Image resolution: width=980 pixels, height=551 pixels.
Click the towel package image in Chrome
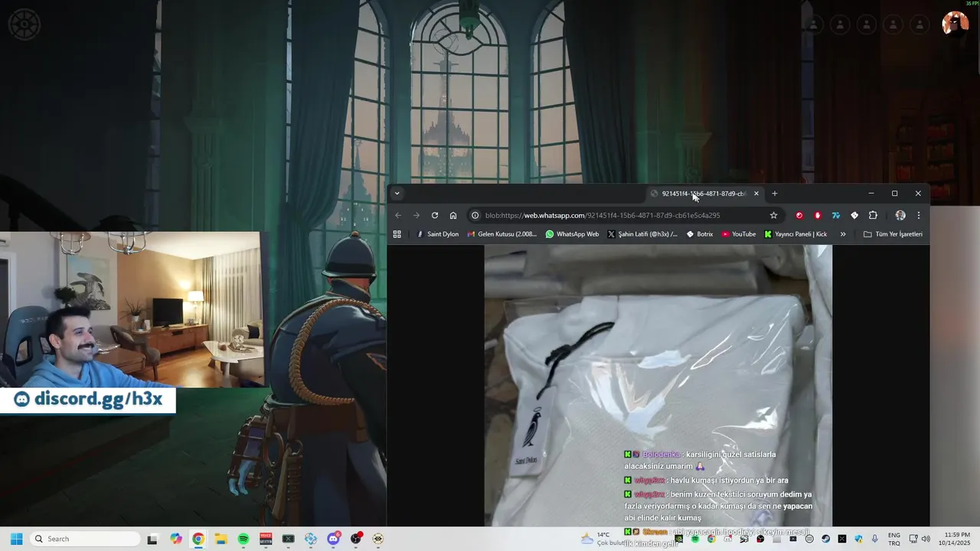tap(658, 385)
